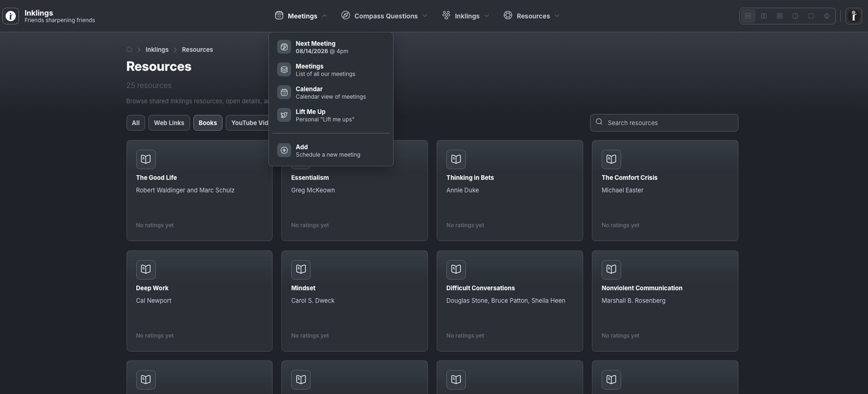Click author name Michael Easter

[x=622, y=190]
